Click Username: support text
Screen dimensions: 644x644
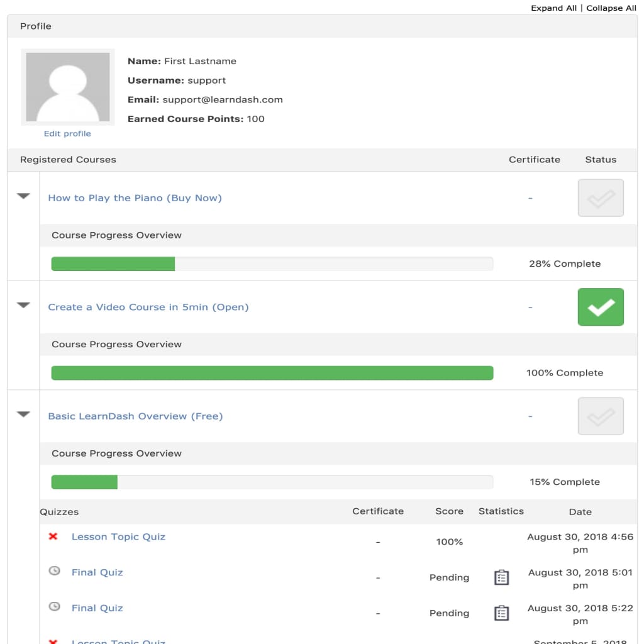tap(177, 80)
